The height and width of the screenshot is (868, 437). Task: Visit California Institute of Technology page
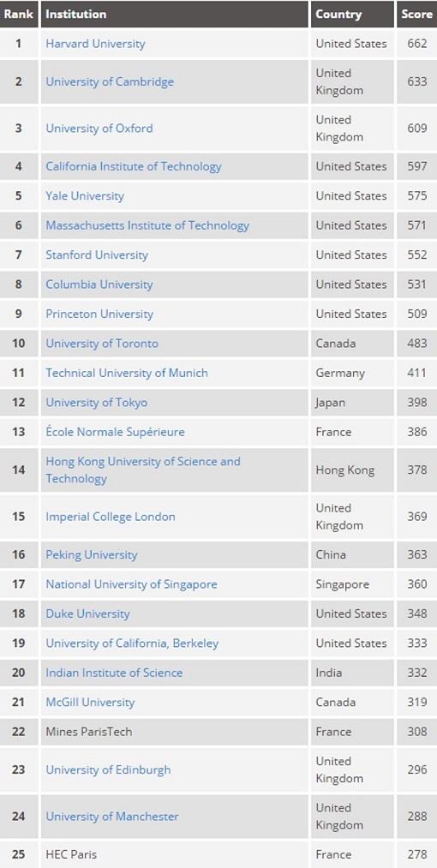point(134,166)
